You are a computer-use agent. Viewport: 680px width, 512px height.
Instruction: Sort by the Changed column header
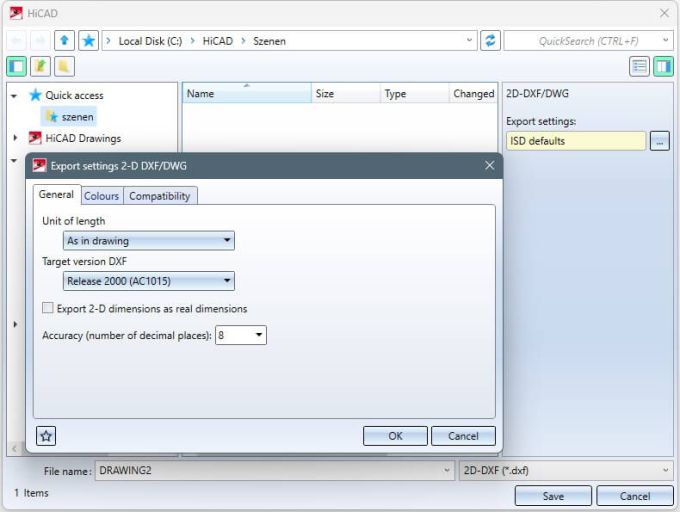(473, 94)
